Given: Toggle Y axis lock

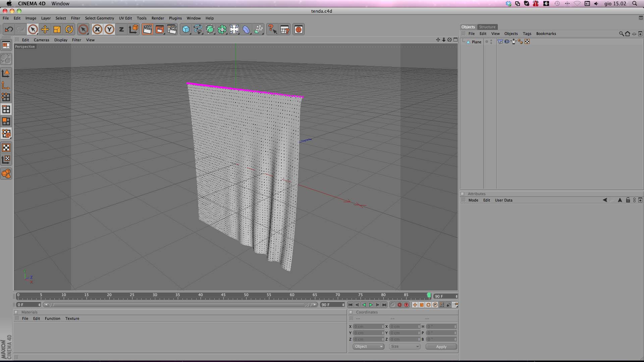Looking at the screenshot, I should (109, 29).
